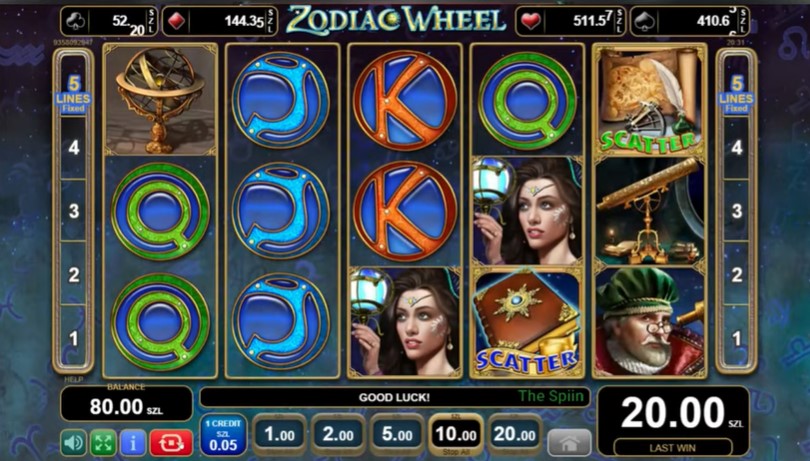The height and width of the screenshot is (461, 810).
Task: Select the 2.00 bet button
Action: tap(338, 435)
